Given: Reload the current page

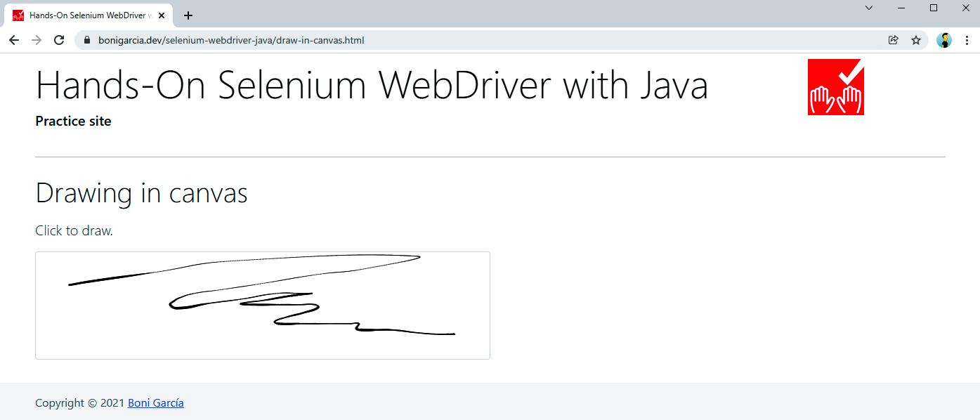Looking at the screenshot, I should (59, 40).
